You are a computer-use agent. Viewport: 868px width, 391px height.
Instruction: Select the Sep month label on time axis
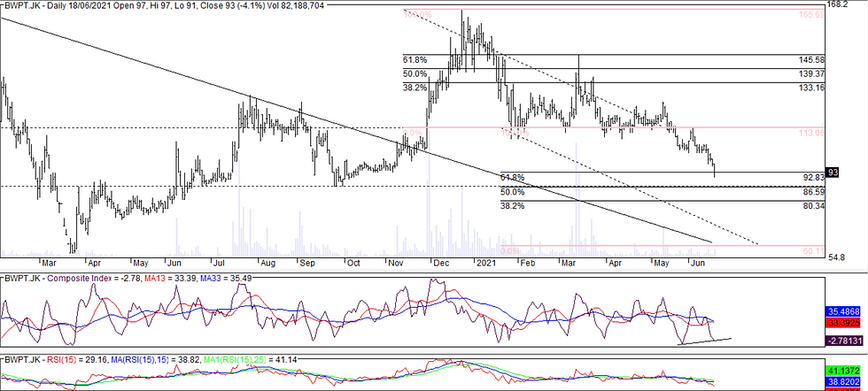(308, 264)
